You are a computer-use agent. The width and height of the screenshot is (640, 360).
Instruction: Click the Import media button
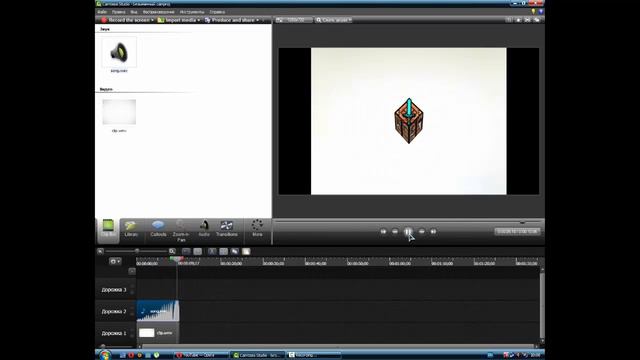178,20
